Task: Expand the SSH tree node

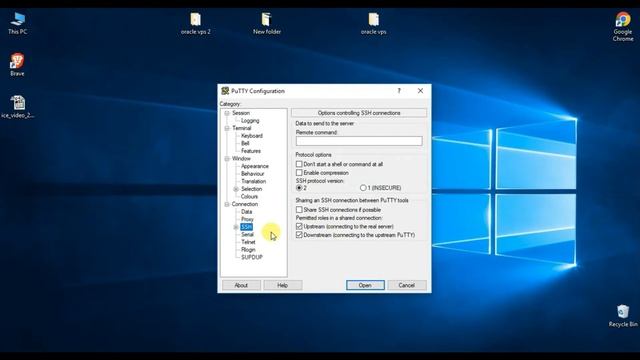Action: coord(236,227)
